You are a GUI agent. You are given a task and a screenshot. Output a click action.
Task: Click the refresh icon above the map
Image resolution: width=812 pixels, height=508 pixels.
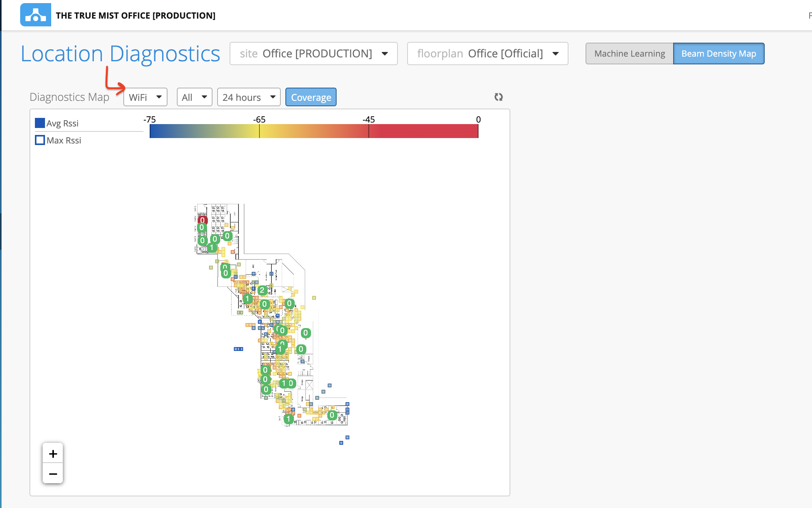pos(498,97)
